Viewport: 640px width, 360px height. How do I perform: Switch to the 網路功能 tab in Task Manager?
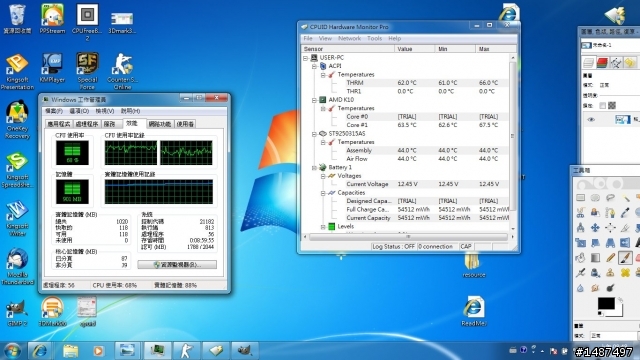click(160, 124)
